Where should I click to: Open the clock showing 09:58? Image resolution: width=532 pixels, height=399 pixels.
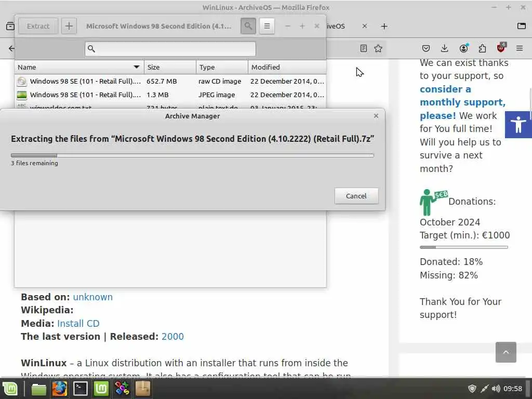coord(513,389)
